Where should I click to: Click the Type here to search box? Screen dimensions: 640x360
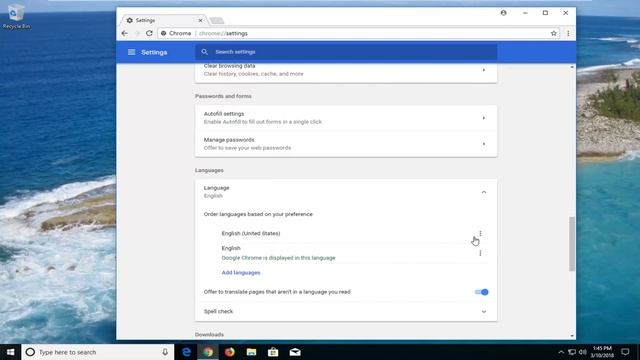click(x=98, y=352)
